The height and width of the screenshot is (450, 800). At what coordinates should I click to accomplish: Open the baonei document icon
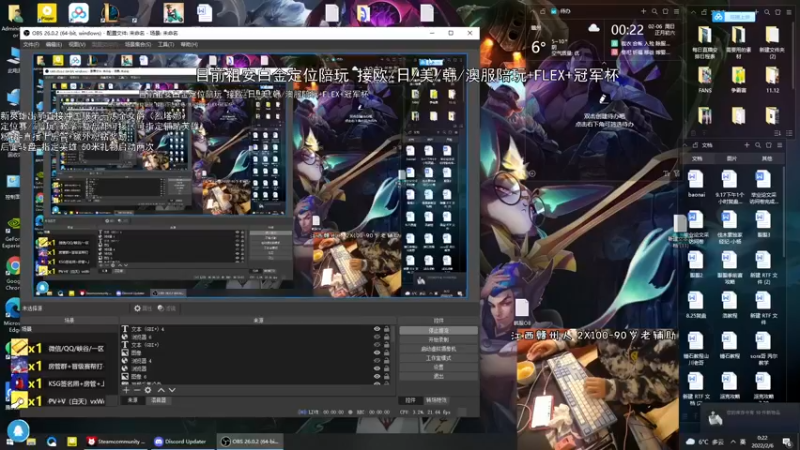point(696,184)
